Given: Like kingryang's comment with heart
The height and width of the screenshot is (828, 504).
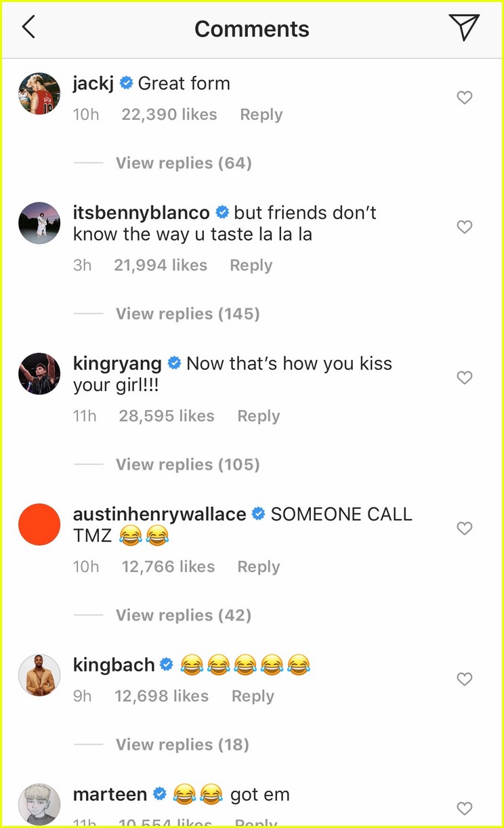Looking at the screenshot, I should 464,378.
